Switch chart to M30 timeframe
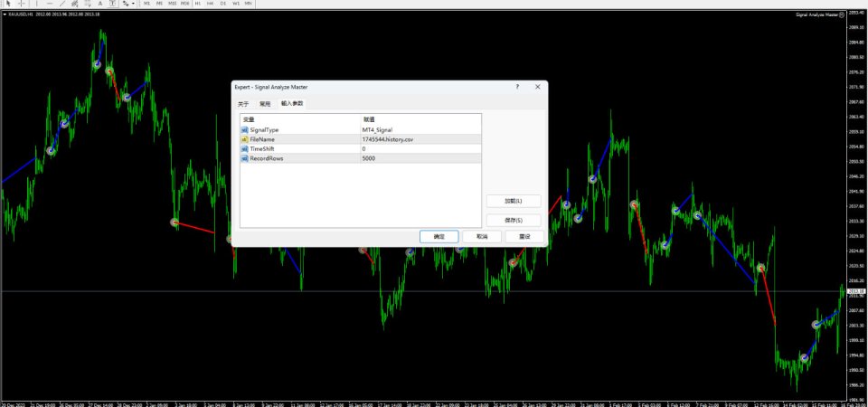The height and width of the screenshot is (407, 868). (x=184, y=4)
